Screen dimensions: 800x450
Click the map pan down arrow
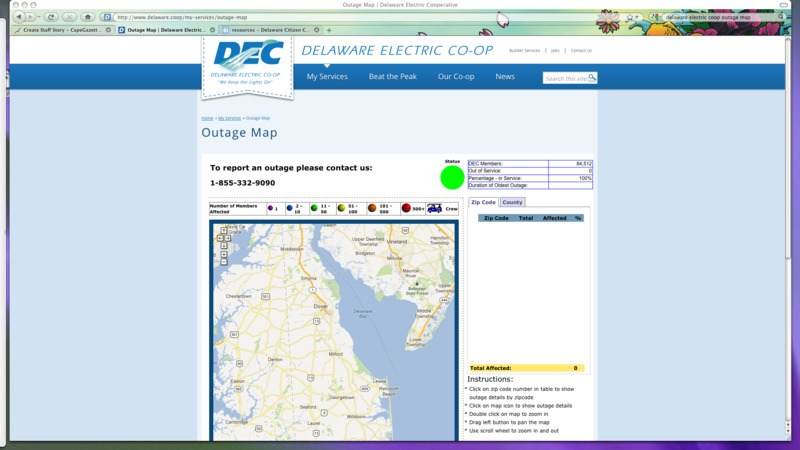[x=224, y=246]
